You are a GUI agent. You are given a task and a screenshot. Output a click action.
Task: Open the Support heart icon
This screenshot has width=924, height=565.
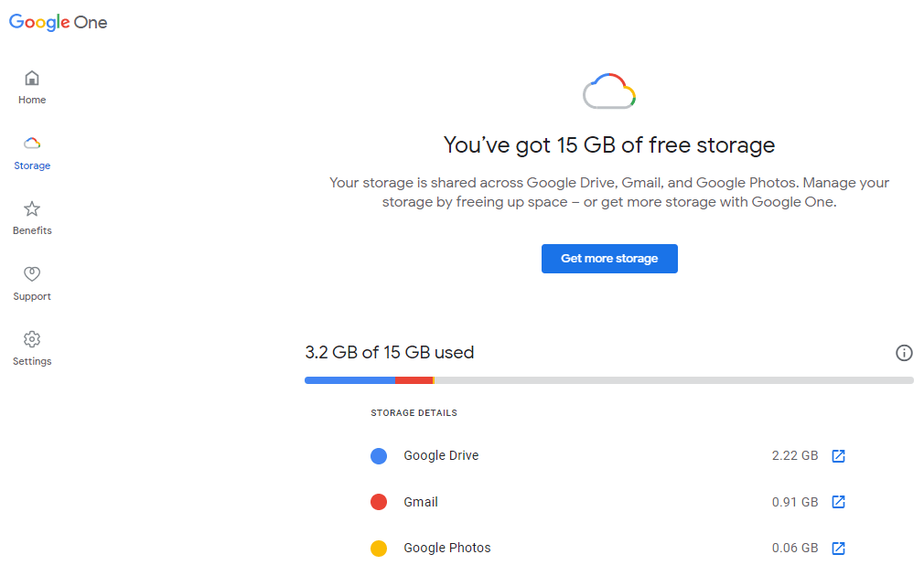pos(32,273)
